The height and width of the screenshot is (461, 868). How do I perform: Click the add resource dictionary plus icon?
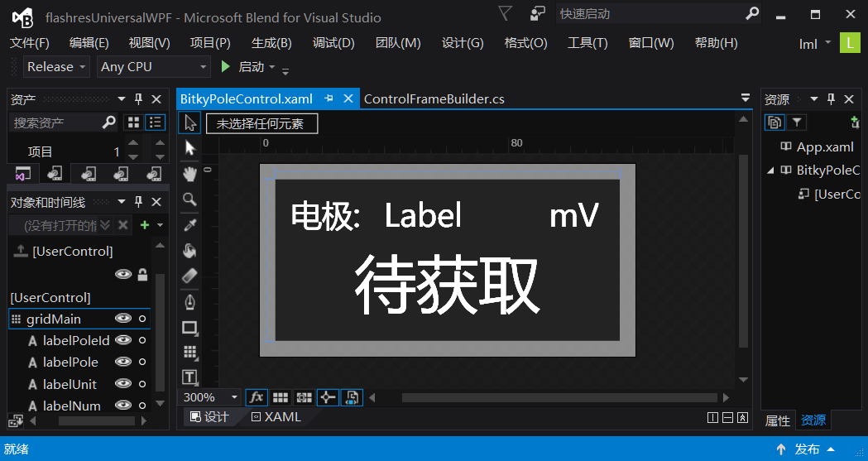point(855,122)
